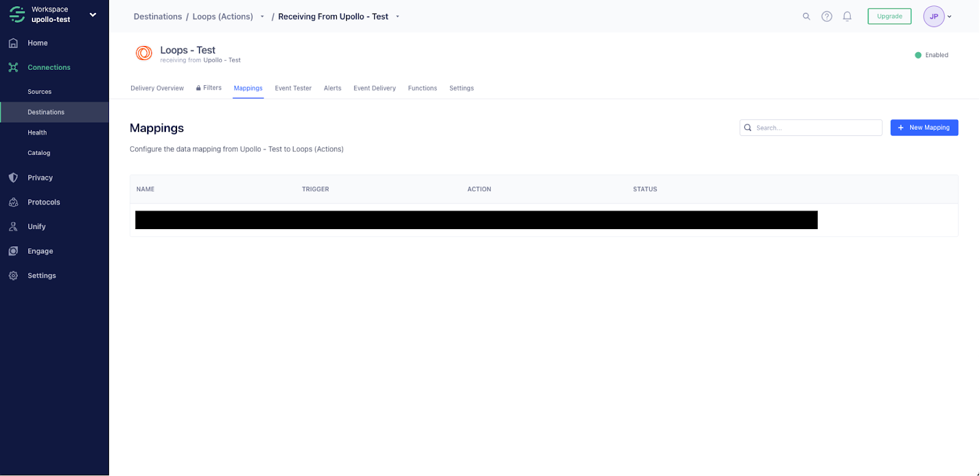The width and height of the screenshot is (980, 476).
Task: Click the search magnifier icon in the header
Action: click(x=806, y=17)
